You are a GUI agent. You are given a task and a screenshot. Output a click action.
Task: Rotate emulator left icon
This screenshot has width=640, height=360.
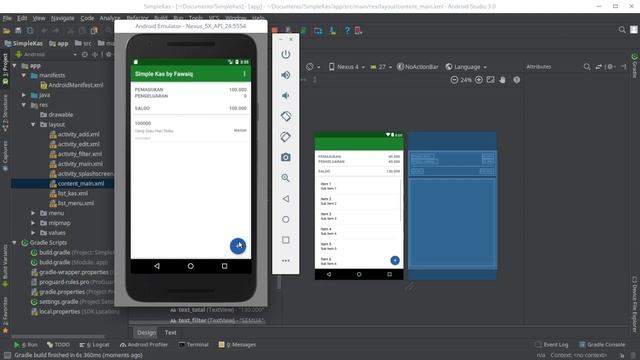(286, 116)
